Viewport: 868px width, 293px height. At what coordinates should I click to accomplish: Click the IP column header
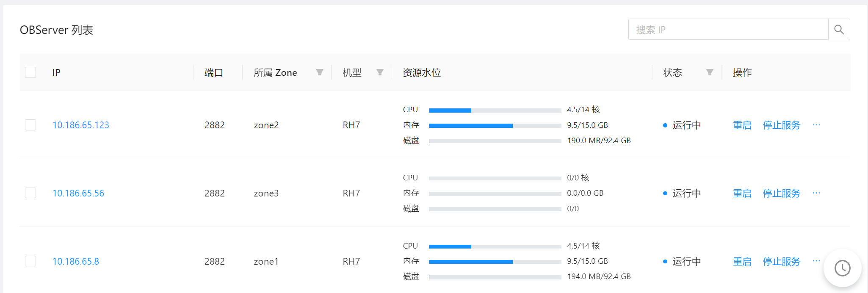(x=56, y=72)
